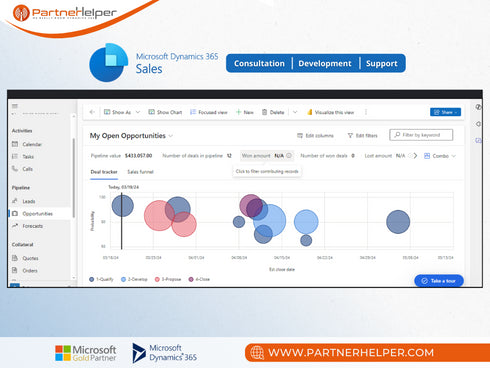
Task: Toggle the 4-Close legend item
Action: pyautogui.click(x=199, y=279)
